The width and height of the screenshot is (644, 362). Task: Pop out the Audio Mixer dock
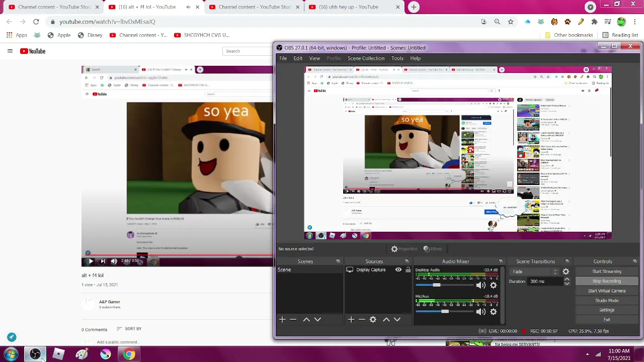(x=501, y=261)
